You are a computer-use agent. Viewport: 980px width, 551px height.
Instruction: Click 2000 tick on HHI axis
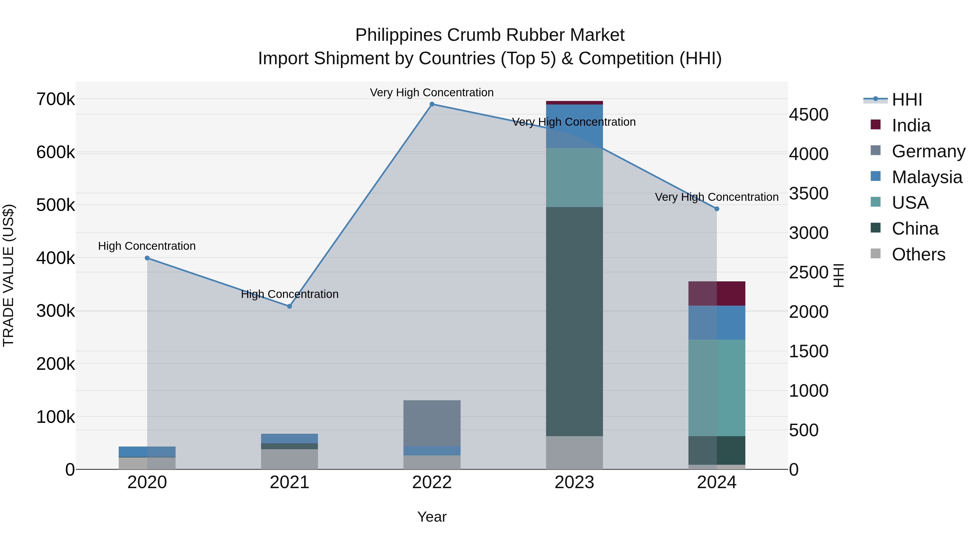(x=809, y=312)
